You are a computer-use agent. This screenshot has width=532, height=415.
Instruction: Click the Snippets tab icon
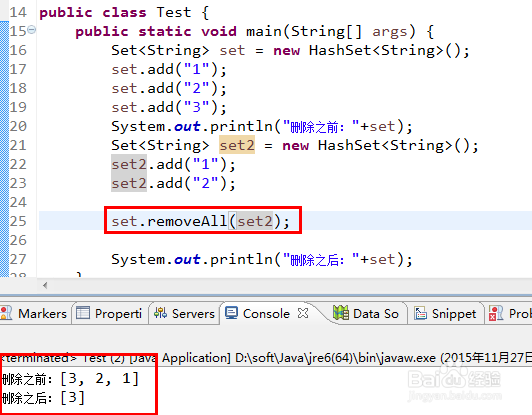pyautogui.click(x=420, y=313)
